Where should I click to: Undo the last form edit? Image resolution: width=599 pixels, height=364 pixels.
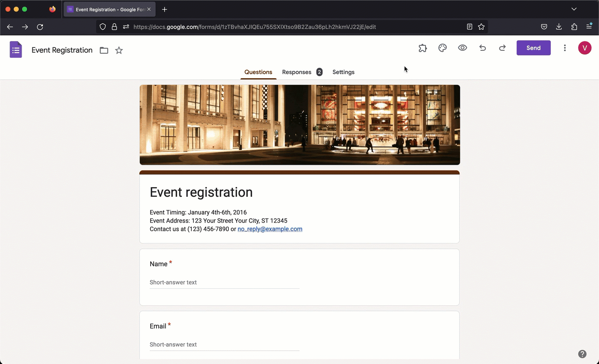pyautogui.click(x=482, y=48)
